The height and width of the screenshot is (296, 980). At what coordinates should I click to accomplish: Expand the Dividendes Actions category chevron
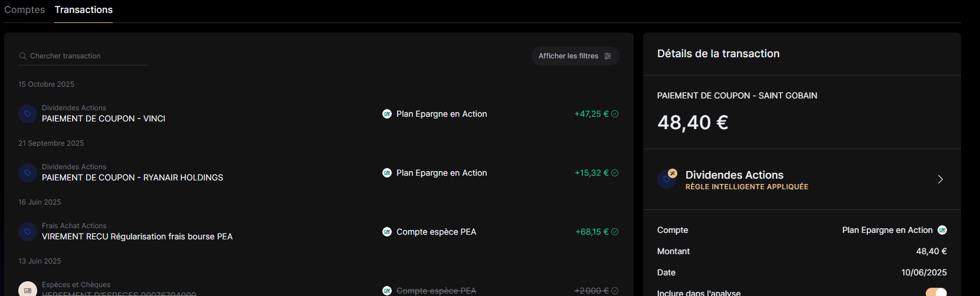coord(940,179)
